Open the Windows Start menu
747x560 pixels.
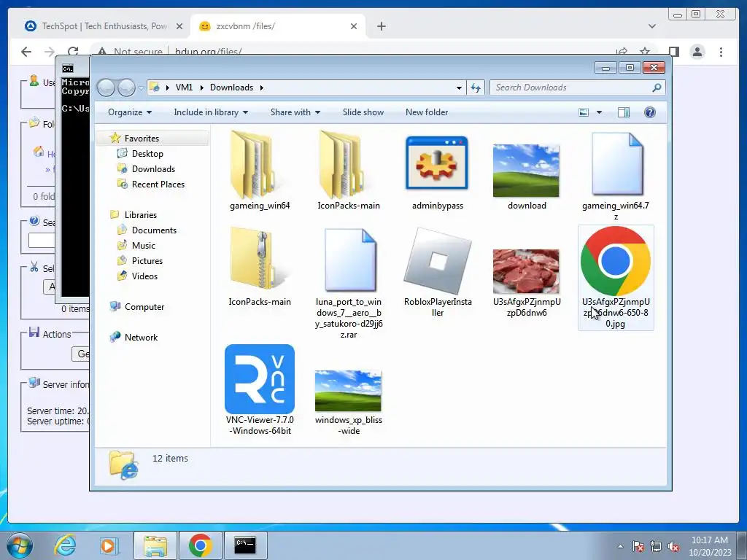pos(20,545)
